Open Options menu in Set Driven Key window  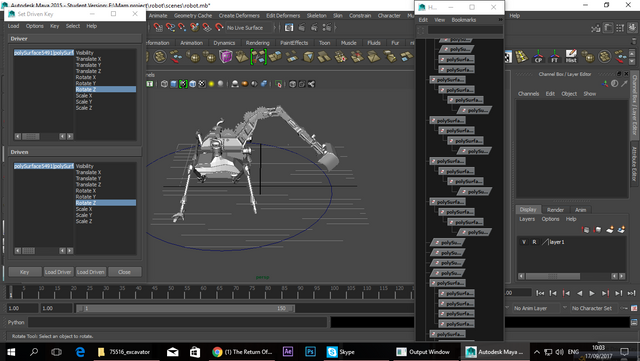point(35,26)
